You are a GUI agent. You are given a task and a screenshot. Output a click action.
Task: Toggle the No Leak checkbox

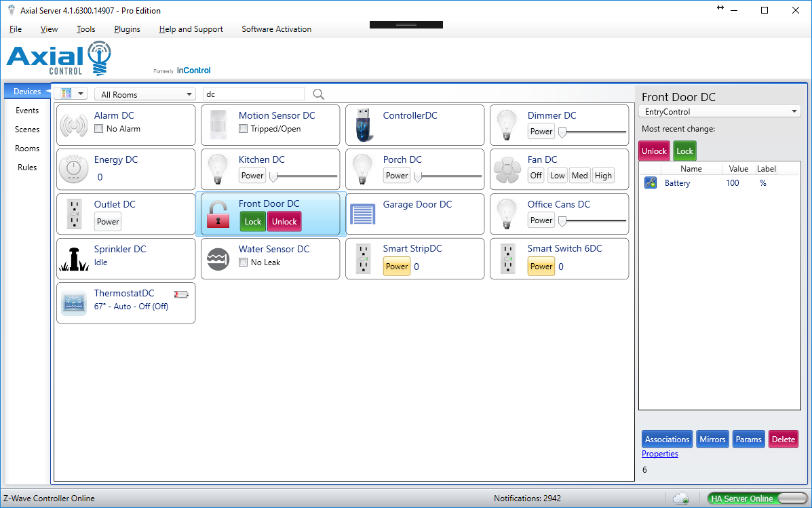(244, 262)
